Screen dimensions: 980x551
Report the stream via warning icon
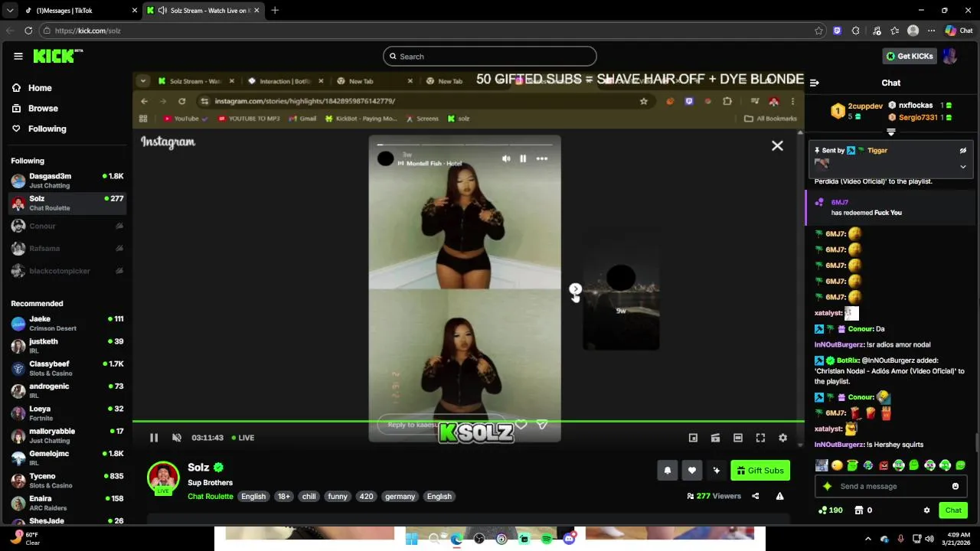779,496
